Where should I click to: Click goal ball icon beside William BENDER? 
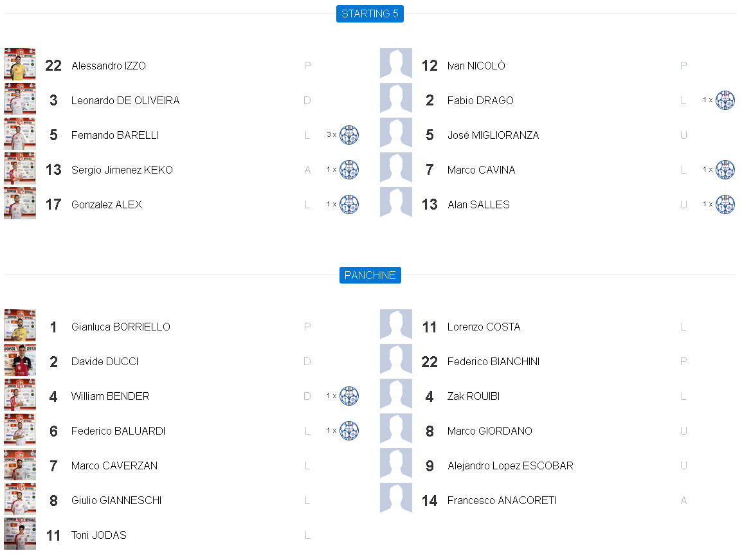348,396
